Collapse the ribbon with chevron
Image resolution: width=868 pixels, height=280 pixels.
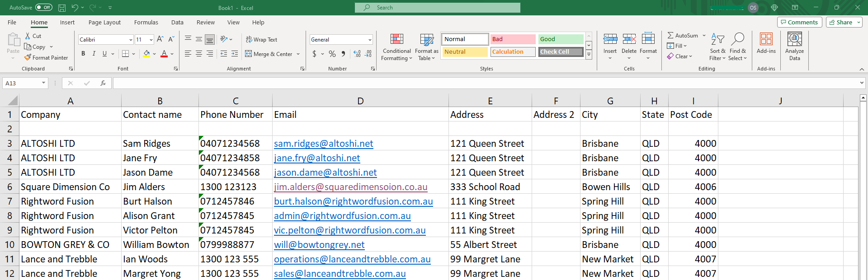(x=862, y=69)
